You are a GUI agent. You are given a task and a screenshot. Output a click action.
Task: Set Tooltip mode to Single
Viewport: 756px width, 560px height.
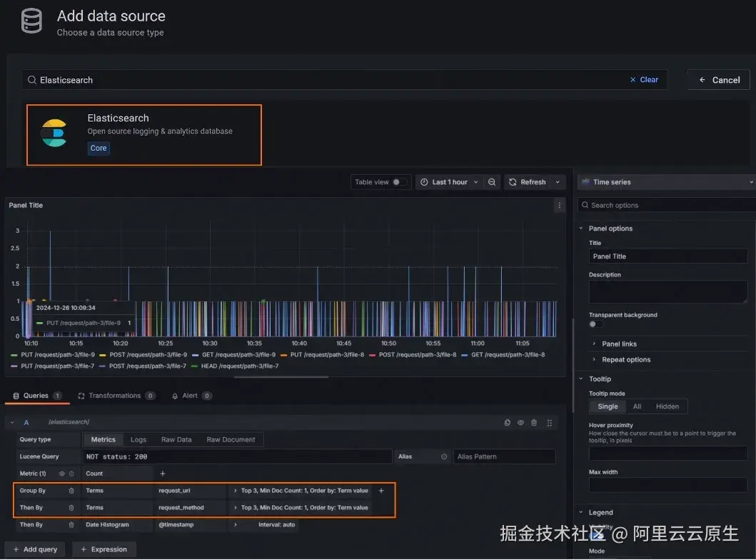pyautogui.click(x=608, y=406)
